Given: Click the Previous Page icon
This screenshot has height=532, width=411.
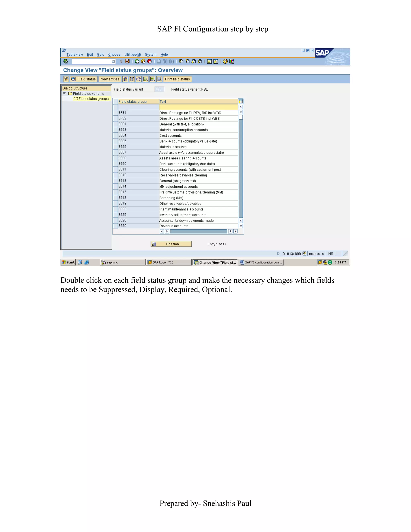Looking at the screenshot, I should (x=187, y=61).
